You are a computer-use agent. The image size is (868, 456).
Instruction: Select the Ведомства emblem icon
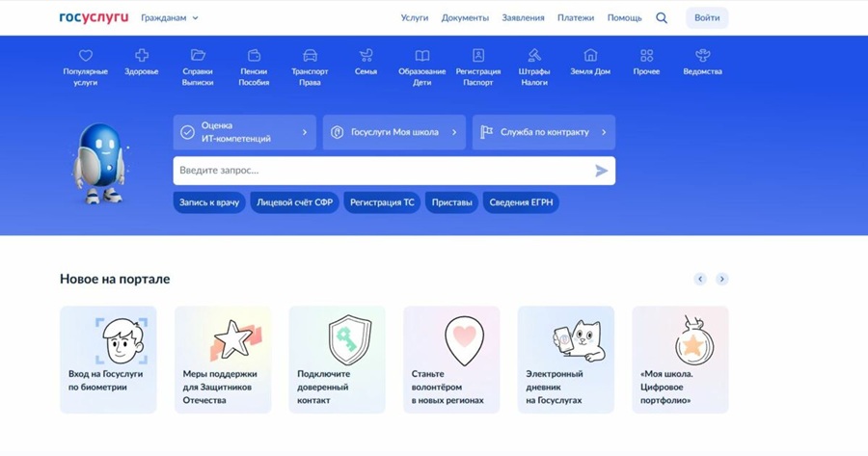click(x=702, y=56)
